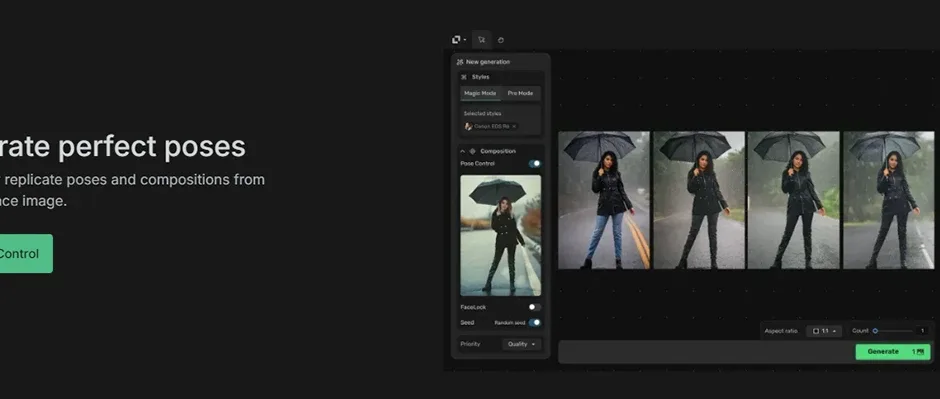Viewport: 940px width, 399px height.
Task: Enable the FaceLock toggle
Action: (x=534, y=307)
